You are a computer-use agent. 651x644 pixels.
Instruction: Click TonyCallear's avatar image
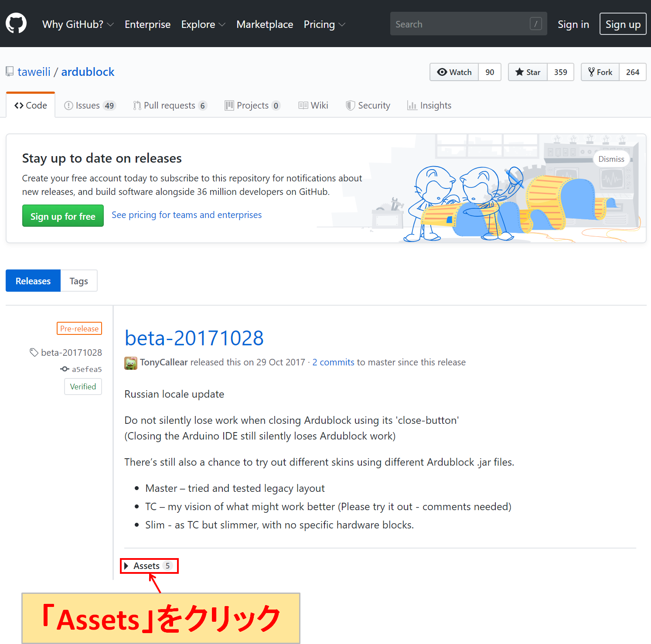(x=130, y=363)
